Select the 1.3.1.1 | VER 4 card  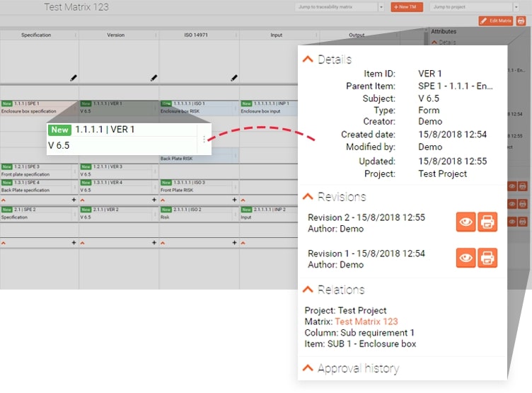tap(119, 186)
